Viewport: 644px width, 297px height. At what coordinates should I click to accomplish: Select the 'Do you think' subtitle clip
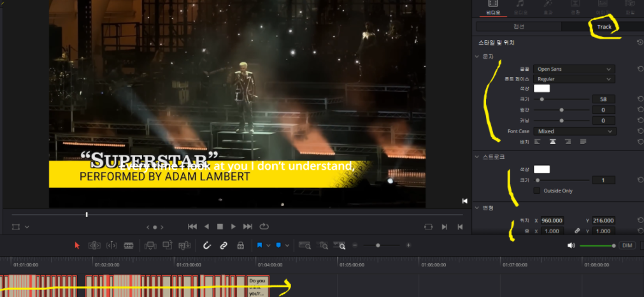coord(258,286)
